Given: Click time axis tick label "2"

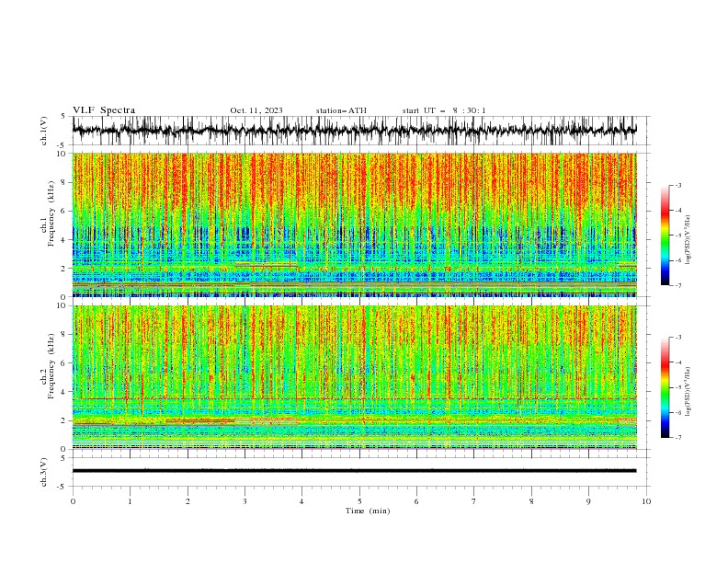Looking at the screenshot, I should click(188, 501).
